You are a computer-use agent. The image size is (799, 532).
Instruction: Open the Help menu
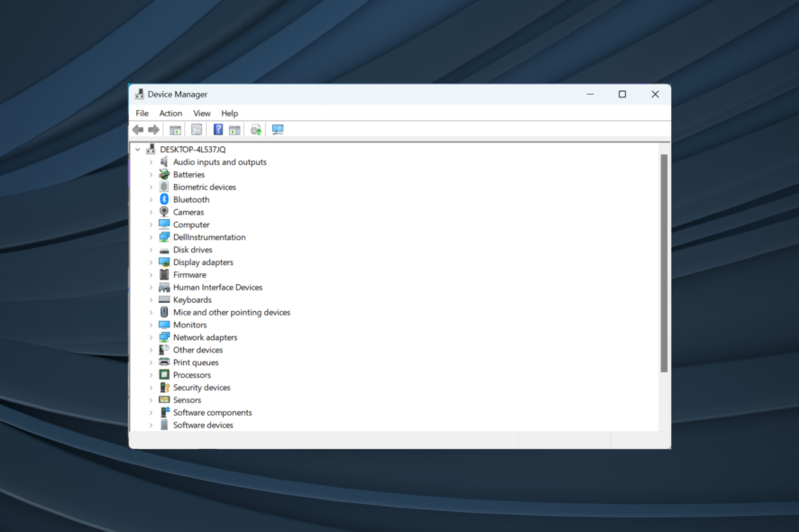(x=229, y=113)
